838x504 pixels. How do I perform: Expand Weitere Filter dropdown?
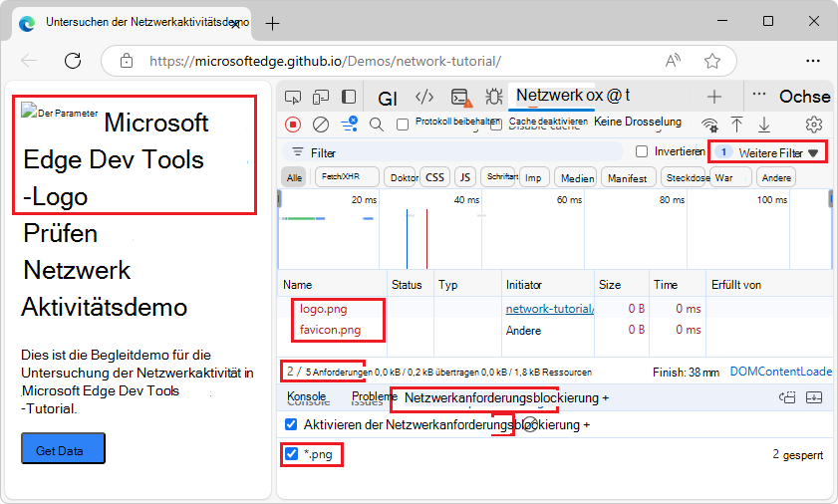[767, 152]
